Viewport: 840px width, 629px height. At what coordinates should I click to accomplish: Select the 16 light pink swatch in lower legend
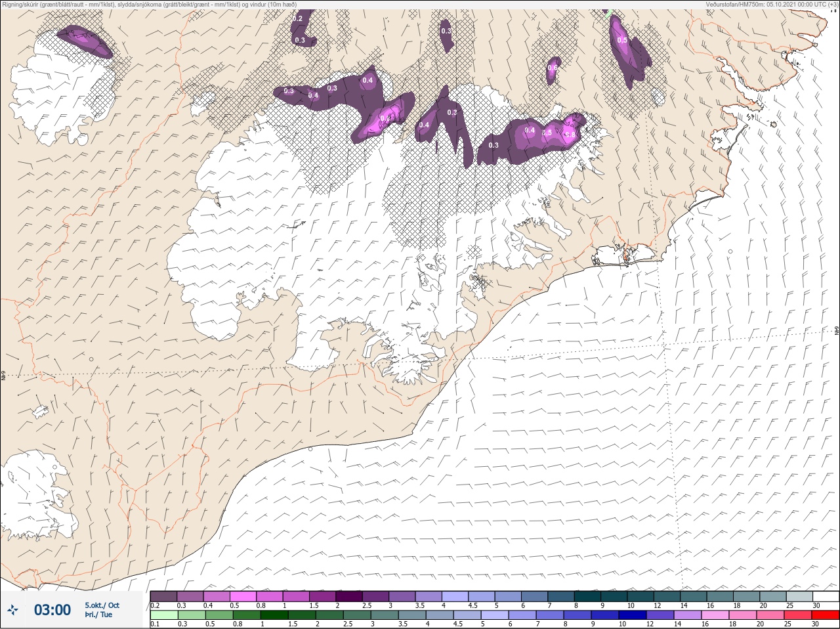pyautogui.click(x=715, y=615)
